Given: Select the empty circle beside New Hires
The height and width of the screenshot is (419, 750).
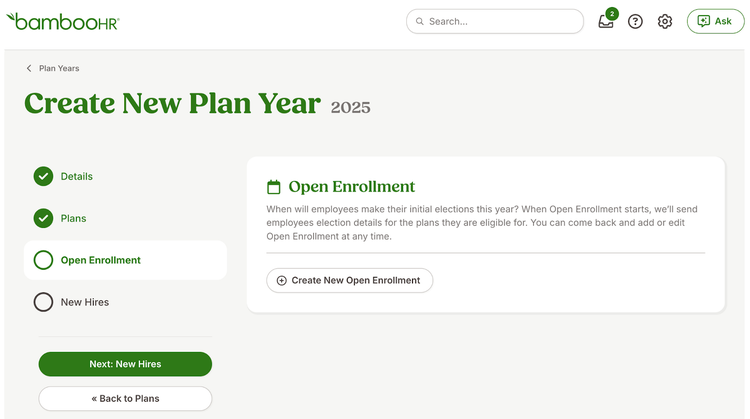Looking at the screenshot, I should pyautogui.click(x=43, y=302).
